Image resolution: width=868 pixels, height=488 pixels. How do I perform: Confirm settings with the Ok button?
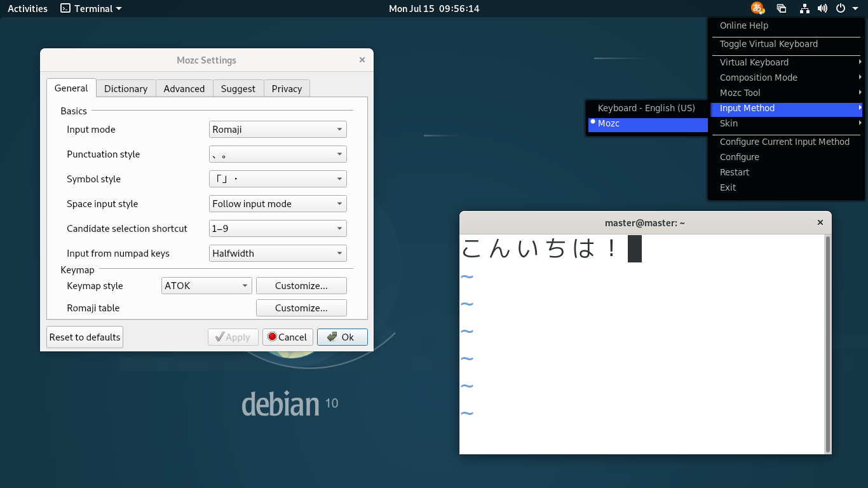(x=342, y=337)
